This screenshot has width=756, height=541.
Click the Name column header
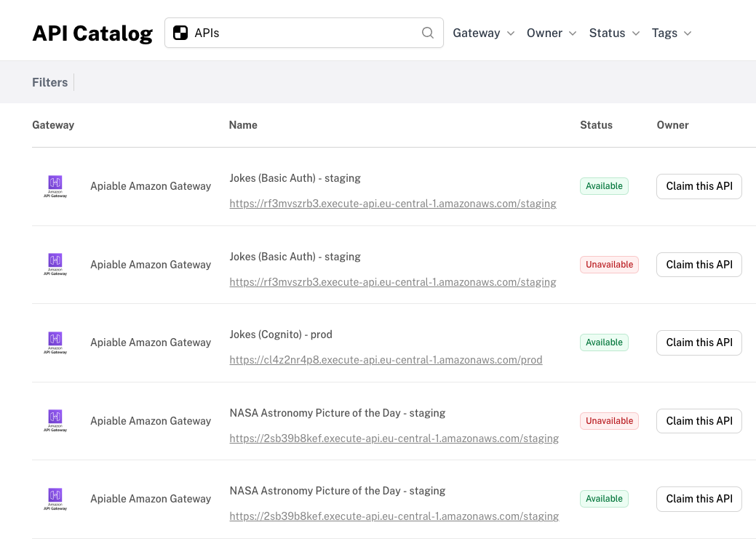coord(243,125)
